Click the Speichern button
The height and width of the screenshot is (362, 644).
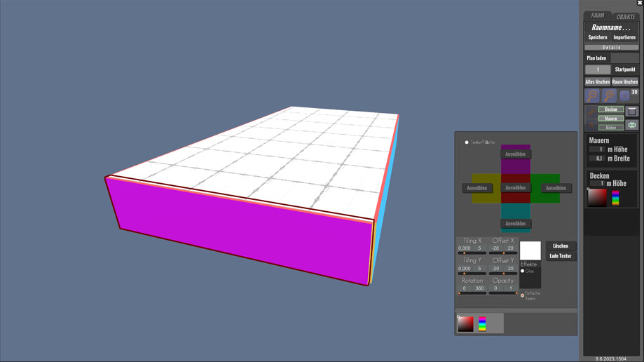point(598,37)
